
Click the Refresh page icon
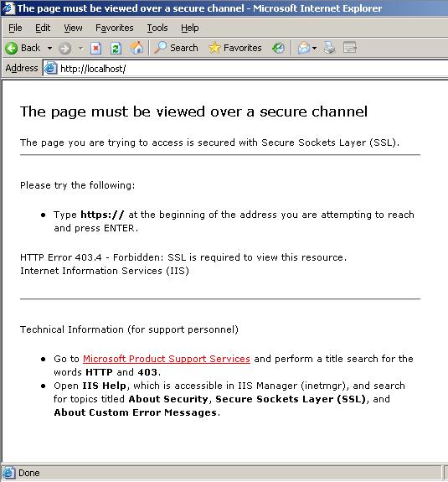click(116, 49)
